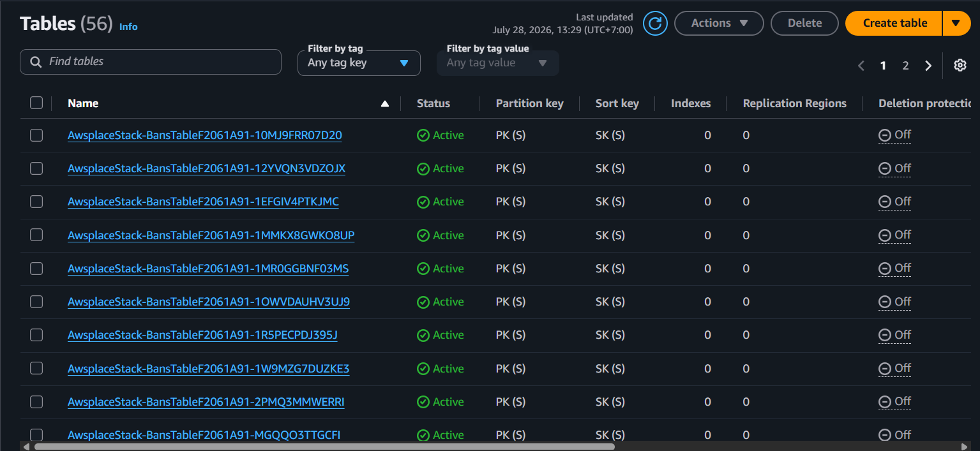Focus the Find tables search field
The width and height of the screenshot is (980, 451).
point(151,62)
